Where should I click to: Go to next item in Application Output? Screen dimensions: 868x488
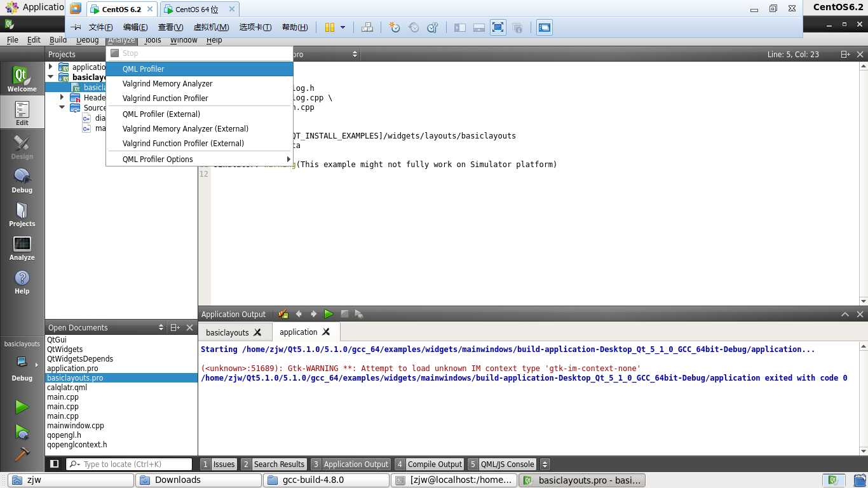coord(313,314)
